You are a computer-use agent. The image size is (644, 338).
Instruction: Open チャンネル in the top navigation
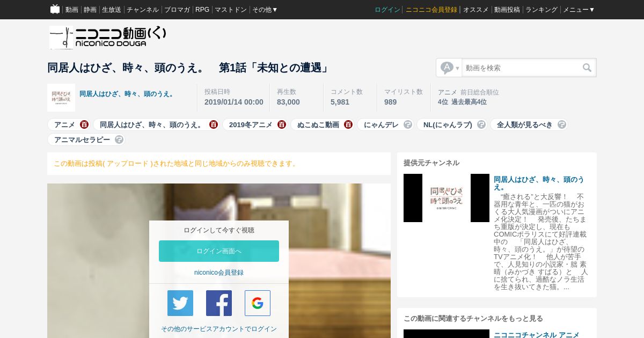(143, 10)
